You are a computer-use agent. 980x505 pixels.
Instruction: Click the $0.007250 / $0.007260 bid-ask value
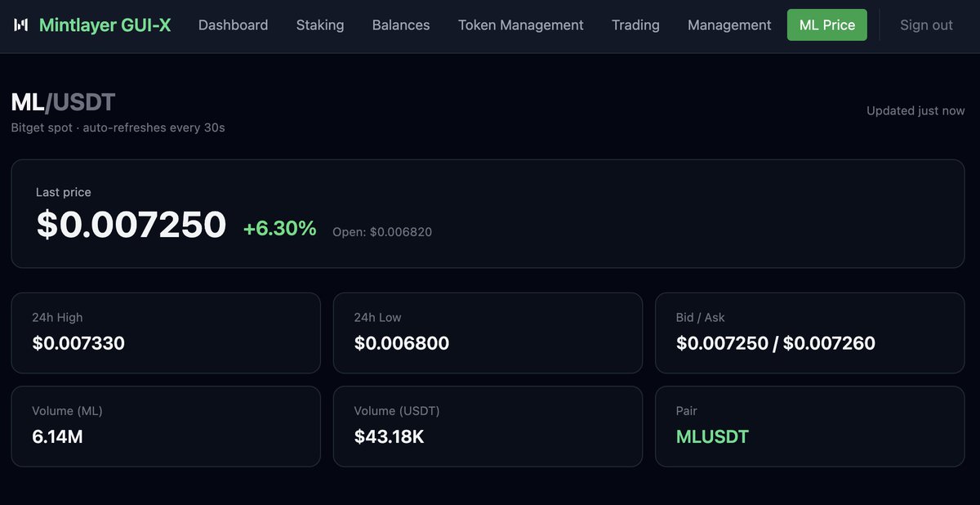coord(776,343)
